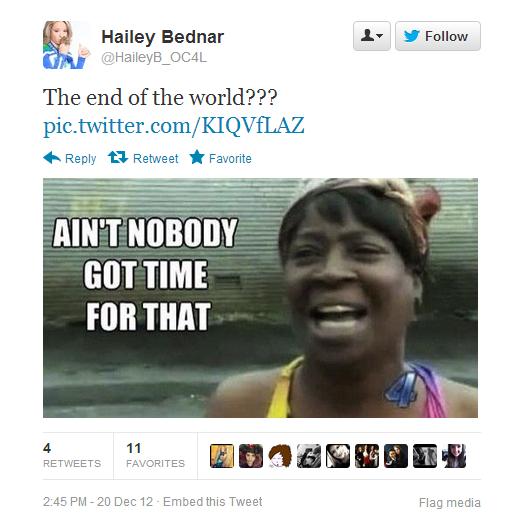Click the Favorite star icon
511x523 pixels.
(197, 157)
